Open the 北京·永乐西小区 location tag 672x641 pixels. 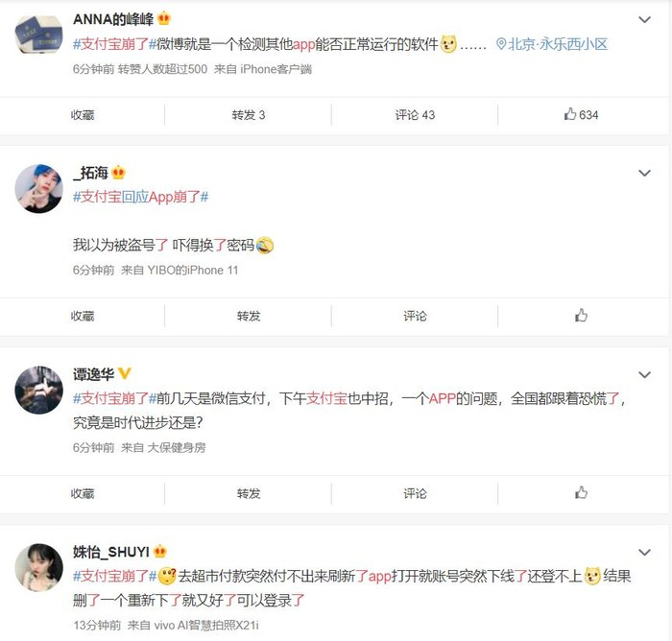click(x=552, y=44)
